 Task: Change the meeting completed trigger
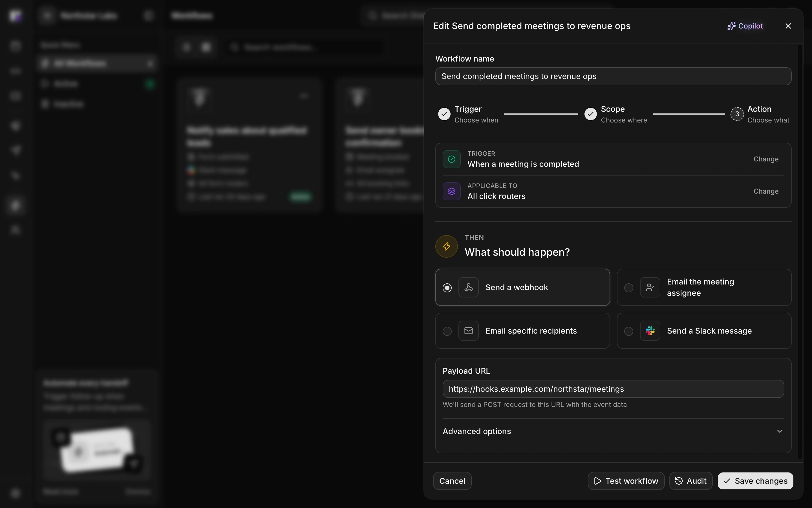(766, 159)
